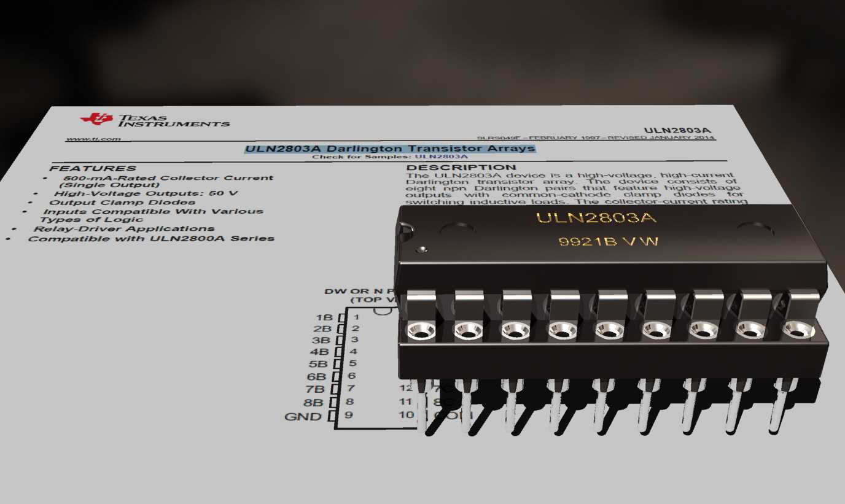Click the Output Clamp Diodes feature
Image resolution: width=845 pixels, height=504 pixels.
tap(122, 202)
